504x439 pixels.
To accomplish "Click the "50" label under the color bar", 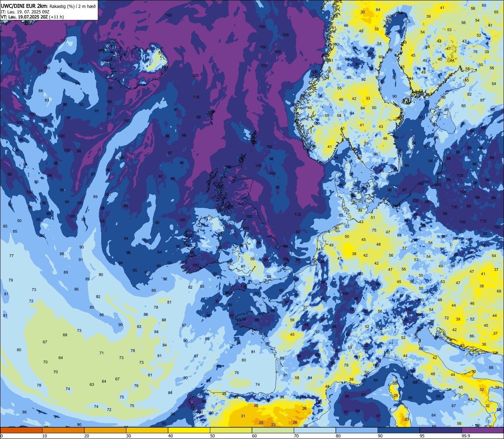I will tap(213, 436).
